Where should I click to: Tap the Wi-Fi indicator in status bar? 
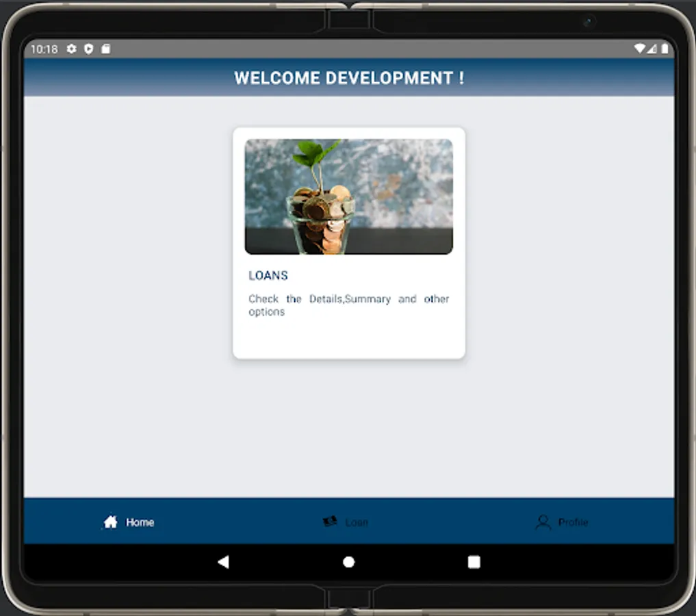[641, 49]
